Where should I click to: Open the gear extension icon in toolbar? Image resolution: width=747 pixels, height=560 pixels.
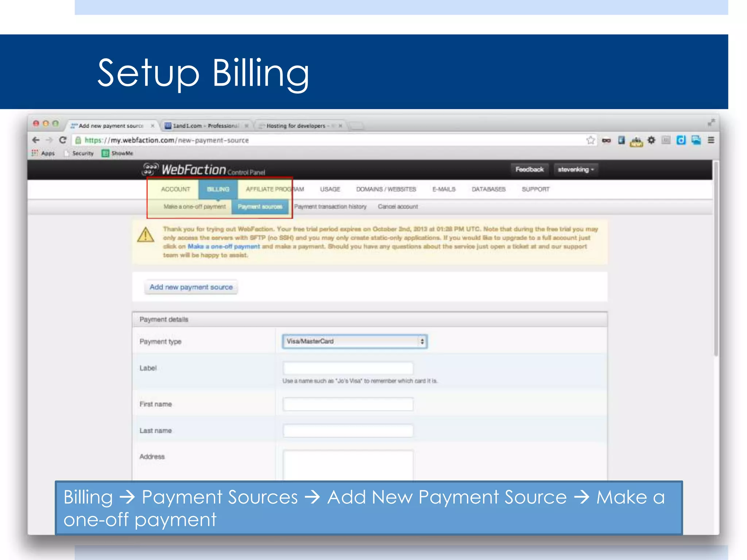tap(651, 140)
